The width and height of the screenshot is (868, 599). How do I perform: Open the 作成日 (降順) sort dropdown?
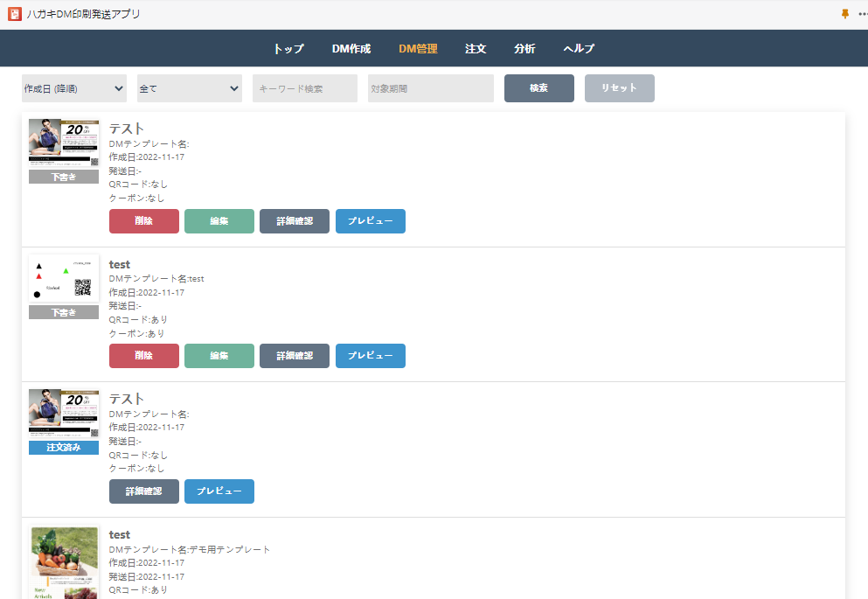(x=74, y=88)
